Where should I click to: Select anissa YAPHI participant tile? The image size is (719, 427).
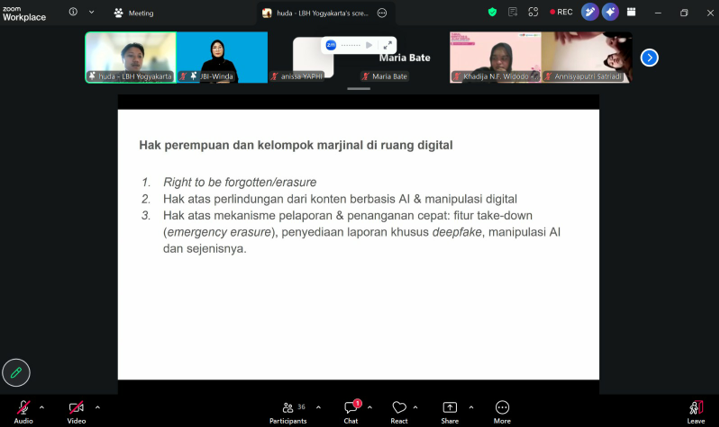(x=313, y=57)
